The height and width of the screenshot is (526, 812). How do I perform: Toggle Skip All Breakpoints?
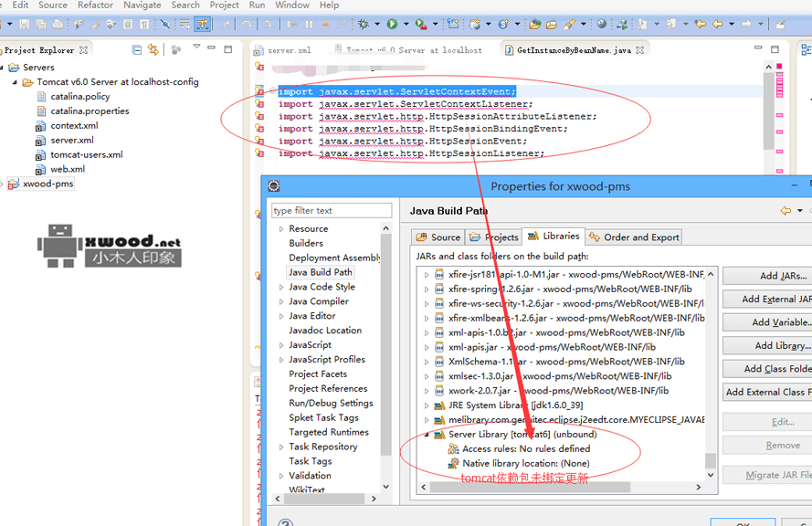coord(165,24)
